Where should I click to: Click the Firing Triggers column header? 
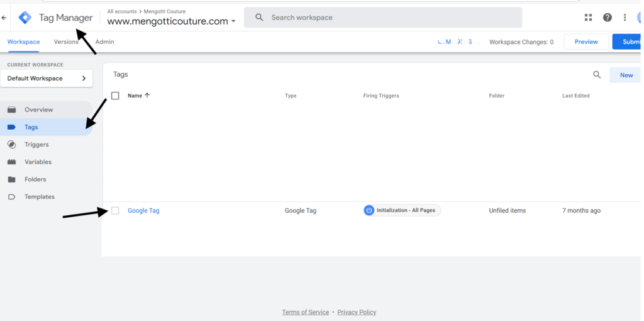click(381, 96)
